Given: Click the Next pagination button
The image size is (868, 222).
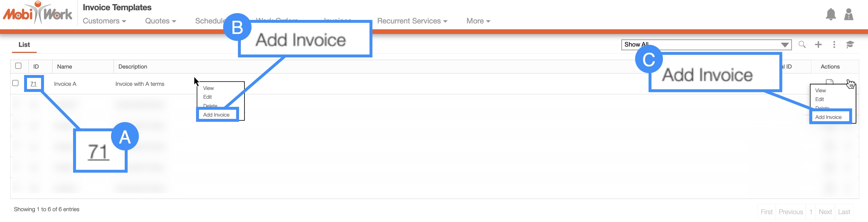Looking at the screenshot, I should (825, 212).
